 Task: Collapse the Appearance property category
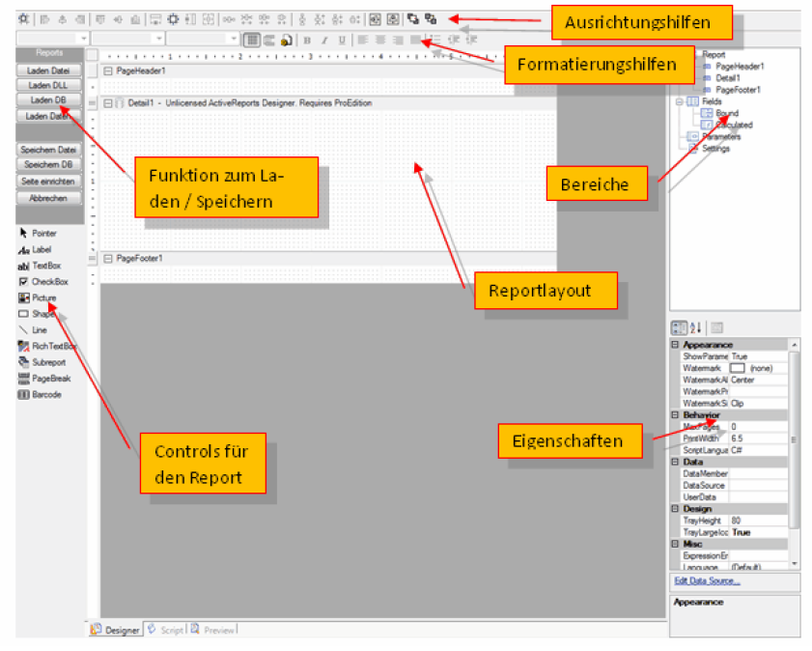675,345
